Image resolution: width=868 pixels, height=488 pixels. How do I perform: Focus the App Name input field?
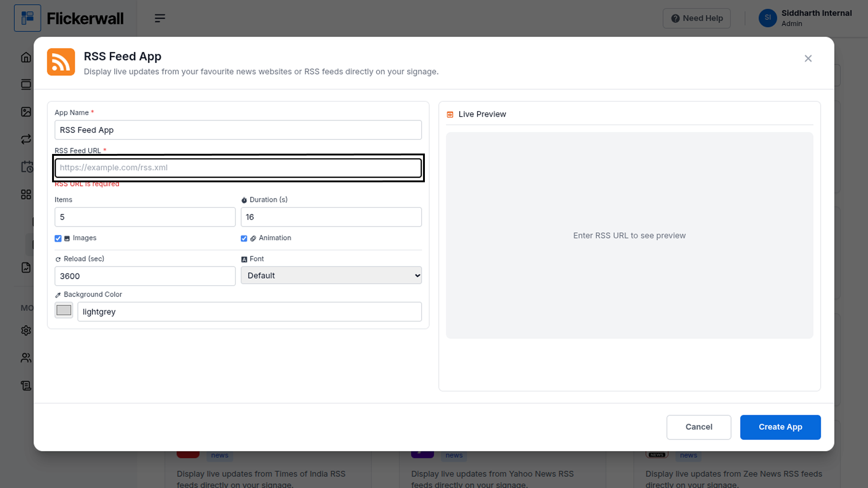click(x=238, y=130)
